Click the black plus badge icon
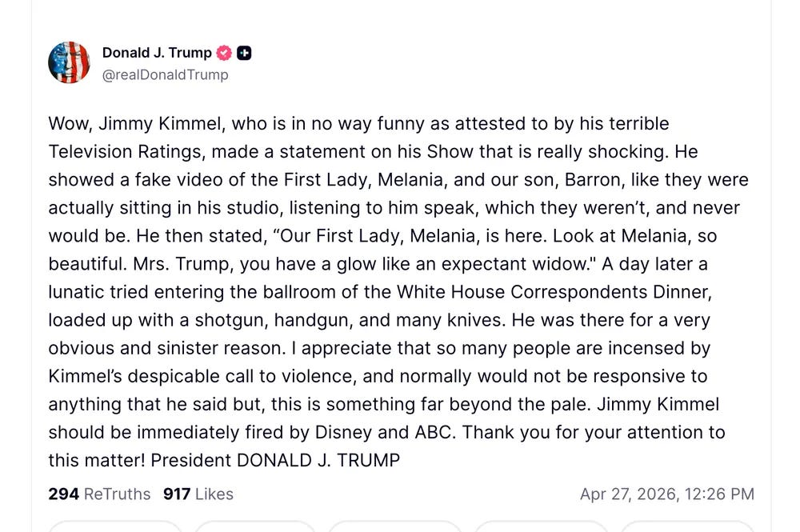Viewport: 800px width, 532px height. pos(246,53)
